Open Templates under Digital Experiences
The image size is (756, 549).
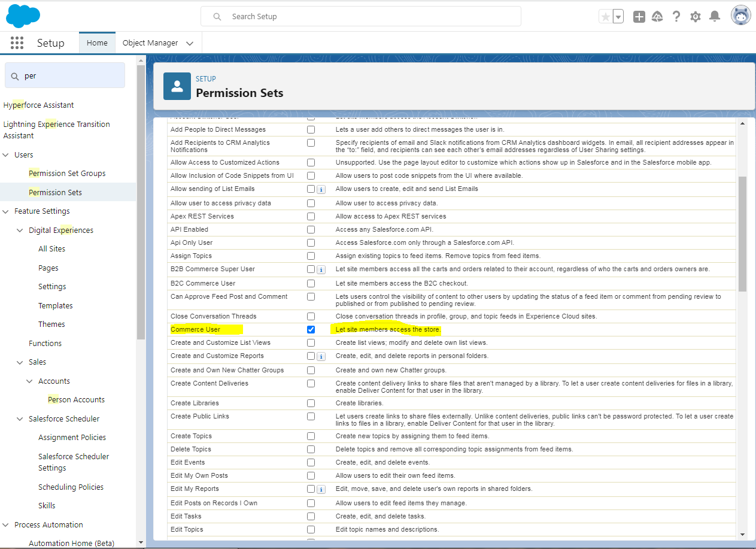(55, 305)
